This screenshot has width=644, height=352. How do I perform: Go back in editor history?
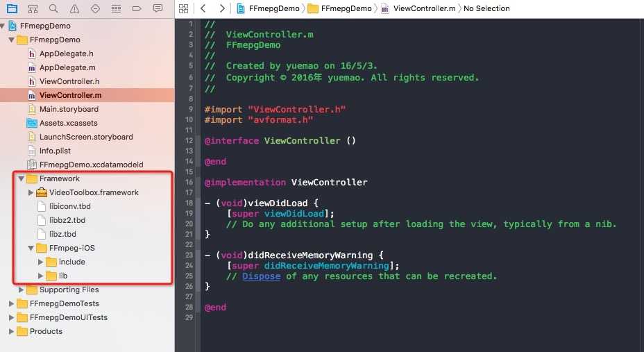point(203,8)
